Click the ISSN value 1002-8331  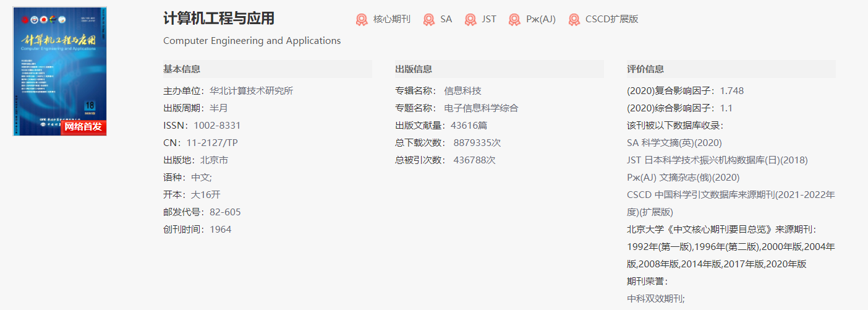tap(217, 126)
